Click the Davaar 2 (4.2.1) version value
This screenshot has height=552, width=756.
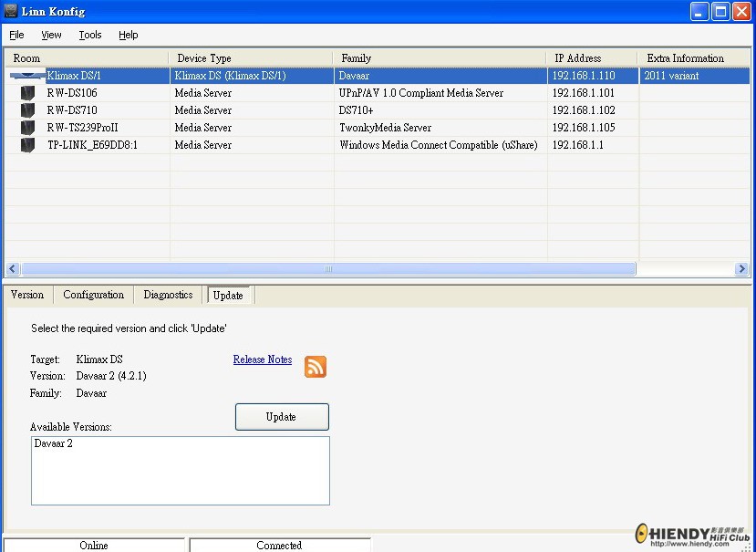(x=111, y=376)
